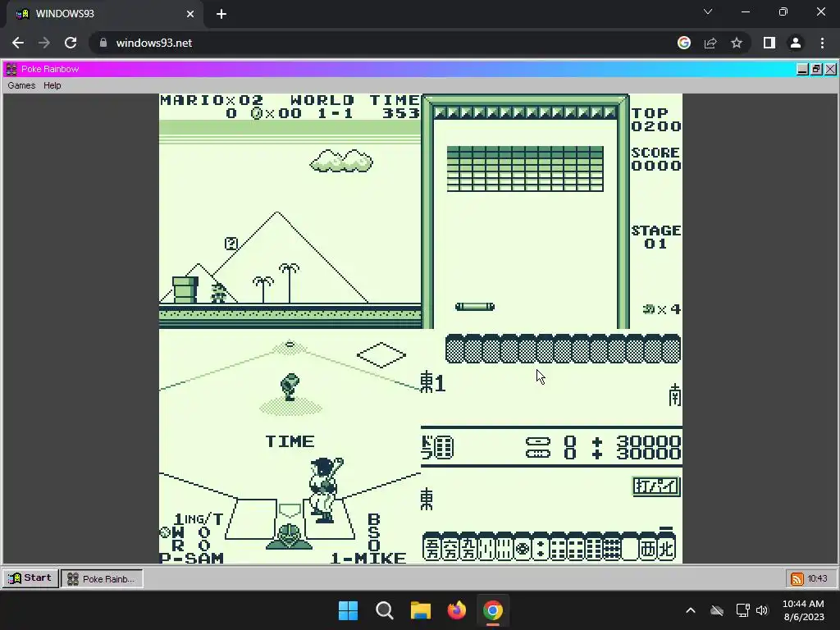Click the breakout paddle
This screenshot has width=840, height=630.
pyautogui.click(x=475, y=307)
